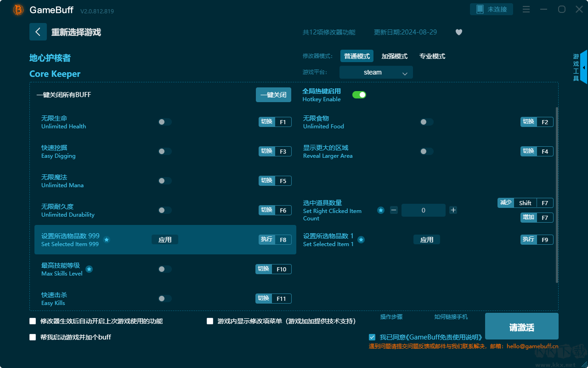
Task: Switch on Reveal Larger Area
Action: [427, 151]
